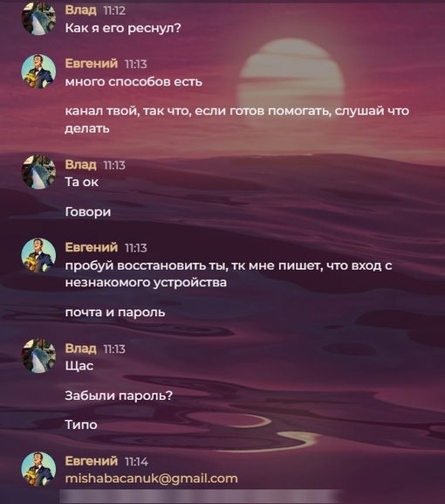Click Евгений's avatar next to 'много способов есть'
This screenshot has width=445, height=504.
(x=38, y=72)
